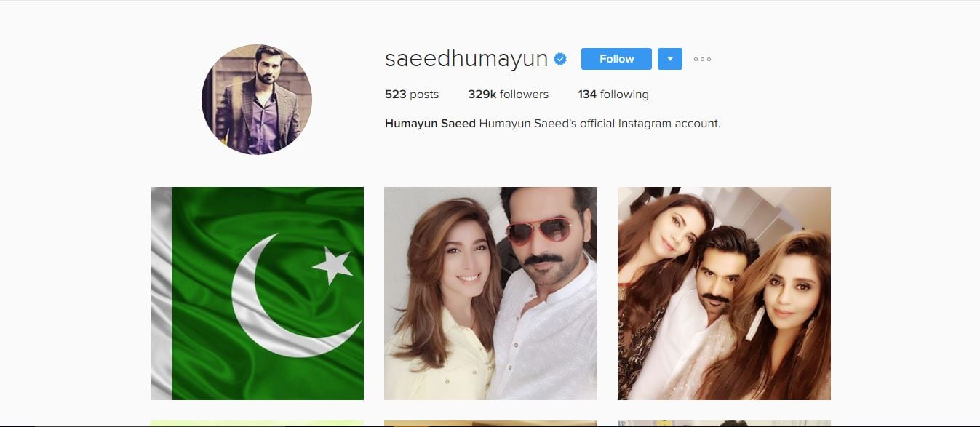Click the red sunglasses in the selfie
The height and width of the screenshot is (427, 980).
tap(539, 230)
